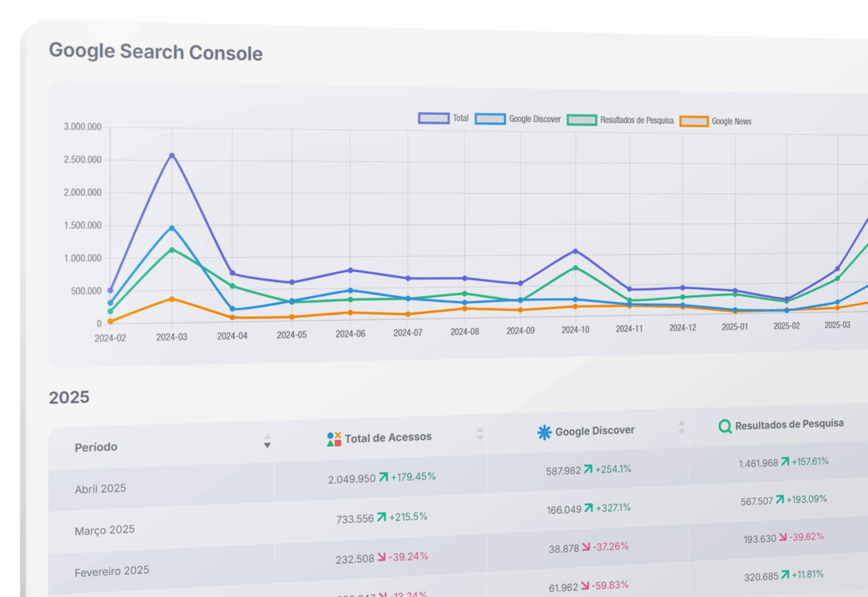Screen dimensions: 868x597
Task: Toggle the Google Discover legend swatch
Action: pos(490,119)
